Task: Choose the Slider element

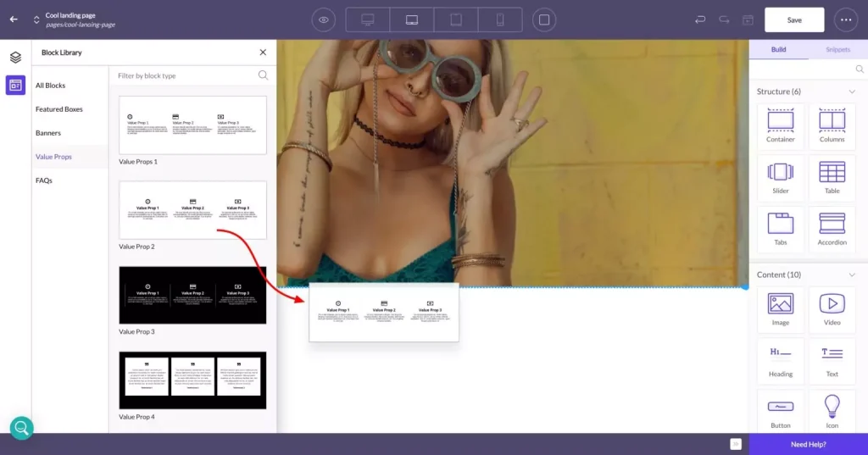Action: [781, 178]
